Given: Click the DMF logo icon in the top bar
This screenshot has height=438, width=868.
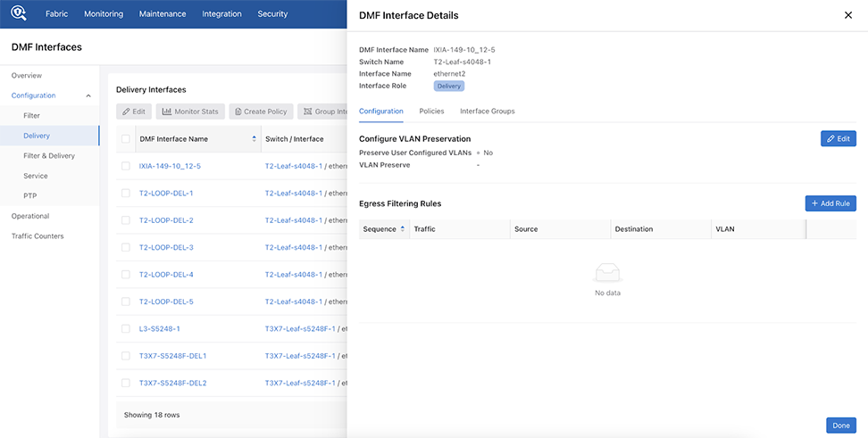Looking at the screenshot, I should tap(20, 13).
